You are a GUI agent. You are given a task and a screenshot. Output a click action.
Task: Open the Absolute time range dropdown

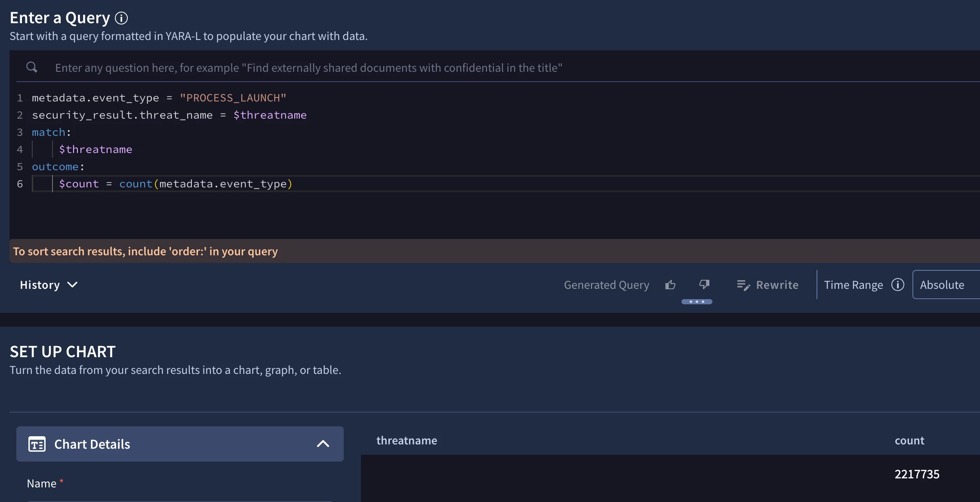(x=946, y=285)
